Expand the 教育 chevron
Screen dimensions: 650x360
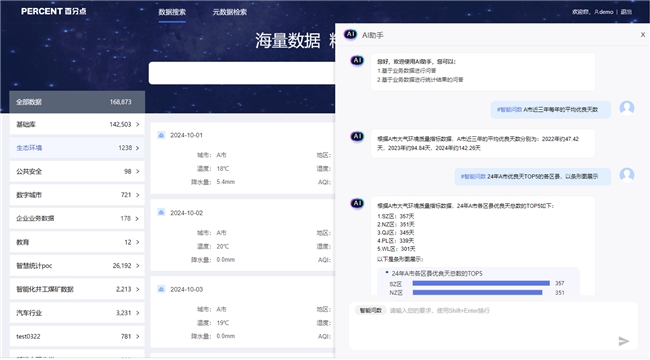tap(138, 242)
